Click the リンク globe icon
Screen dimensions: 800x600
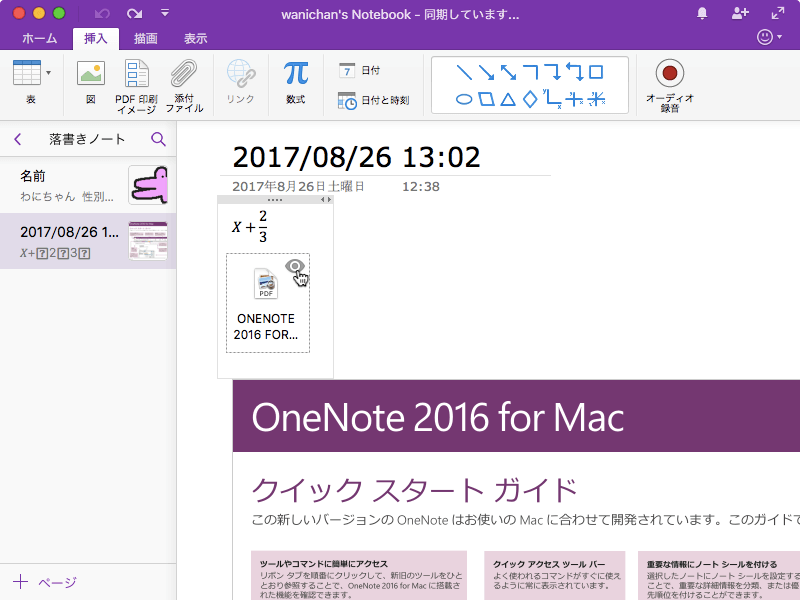point(241,73)
